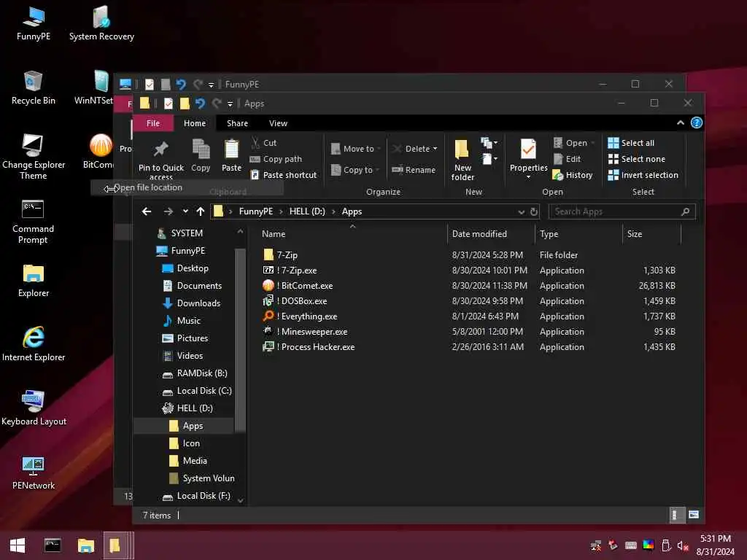Image resolution: width=747 pixels, height=560 pixels.
Task: Click the Paste ribbon icon
Action: 231,149
